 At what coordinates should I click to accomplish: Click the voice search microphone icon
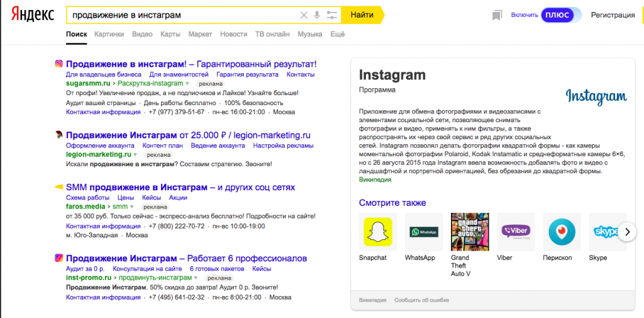coord(317,15)
